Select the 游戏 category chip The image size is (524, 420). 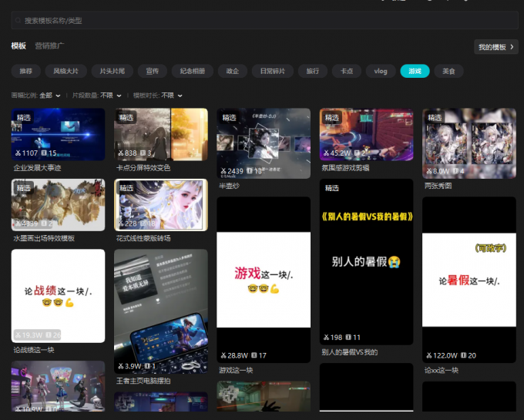coord(415,71)
